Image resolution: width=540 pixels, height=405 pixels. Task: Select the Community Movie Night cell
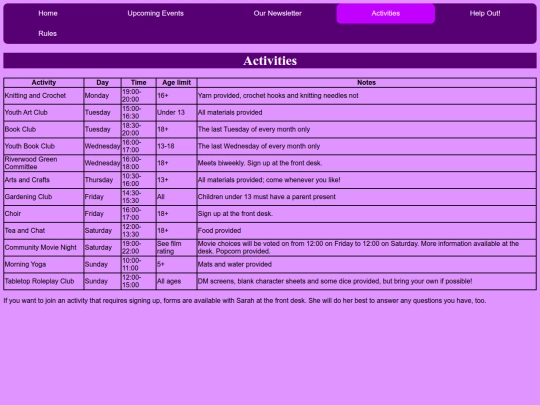pos(44,248)
